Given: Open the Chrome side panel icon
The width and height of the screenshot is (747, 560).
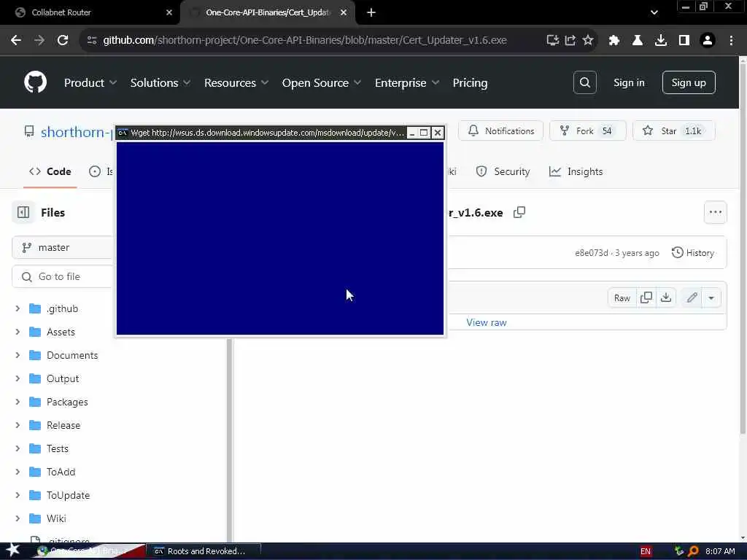Looking at the screenshot, I should point(684,41).
